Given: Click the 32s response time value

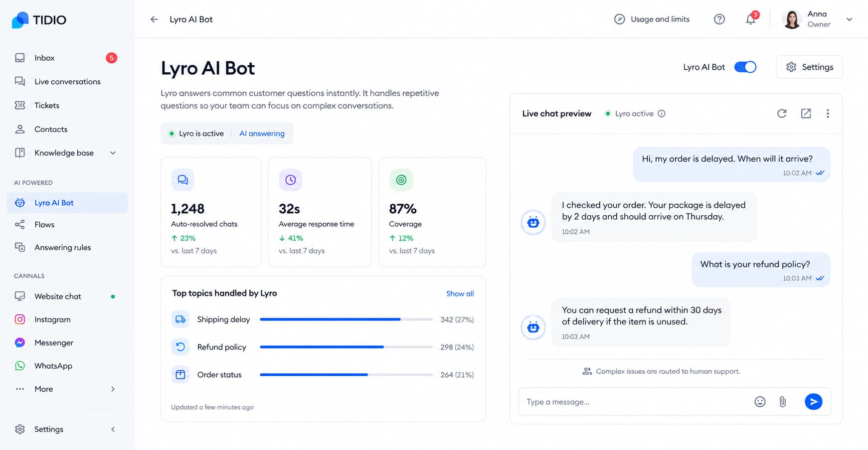Looking at the screenshot, I should tap(289, 209).
